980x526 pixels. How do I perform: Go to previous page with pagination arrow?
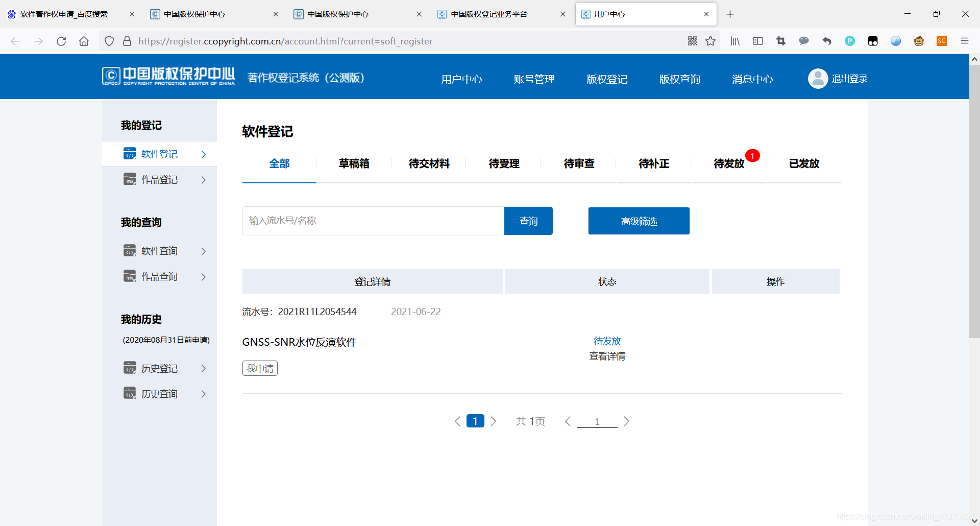click(x=457, y=421)
